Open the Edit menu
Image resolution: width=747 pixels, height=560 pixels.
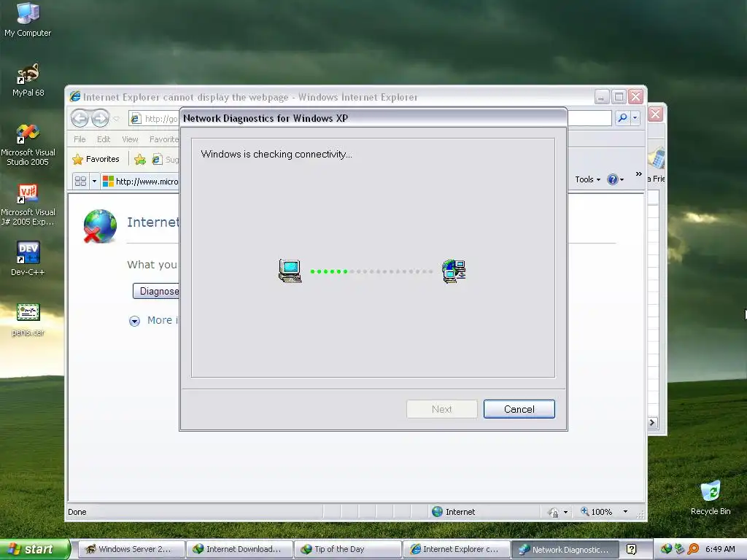tap(104, 139)
